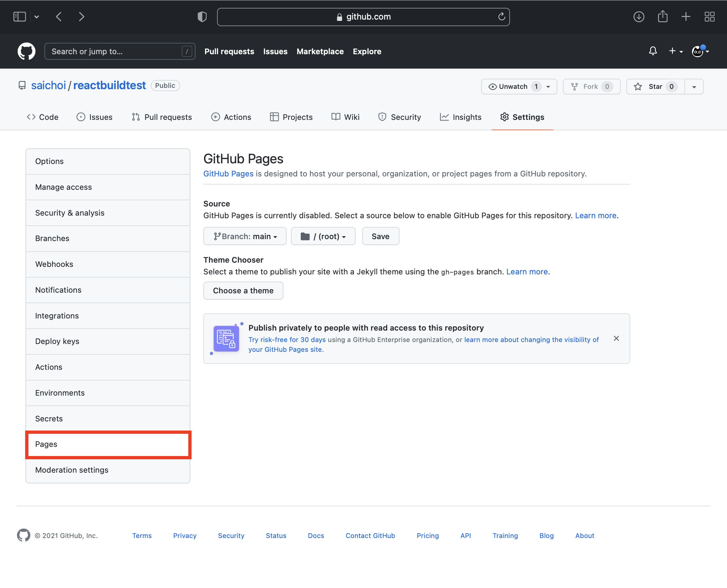Open Explore in top navigation
The image size is (727, 588).
367,52
